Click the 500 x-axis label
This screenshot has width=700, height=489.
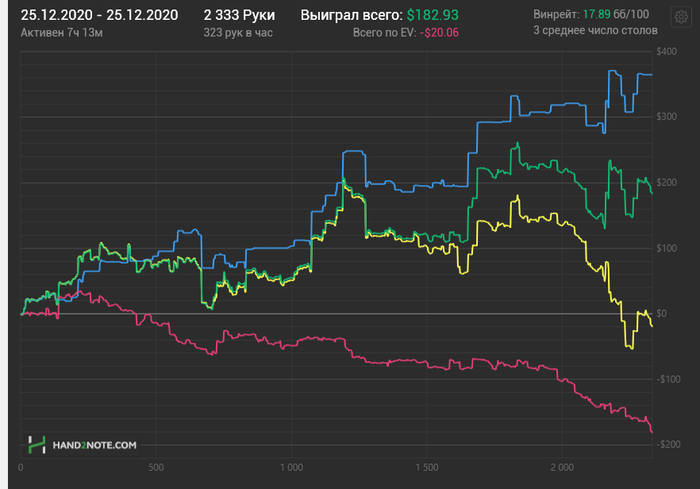tap(156, 468)
